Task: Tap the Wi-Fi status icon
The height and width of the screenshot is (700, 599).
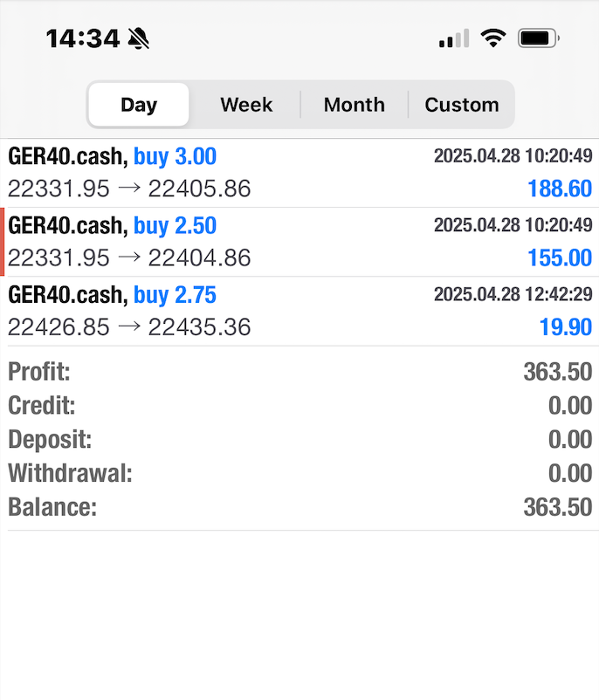Action: pyautogui.click(x=493, y=38)
